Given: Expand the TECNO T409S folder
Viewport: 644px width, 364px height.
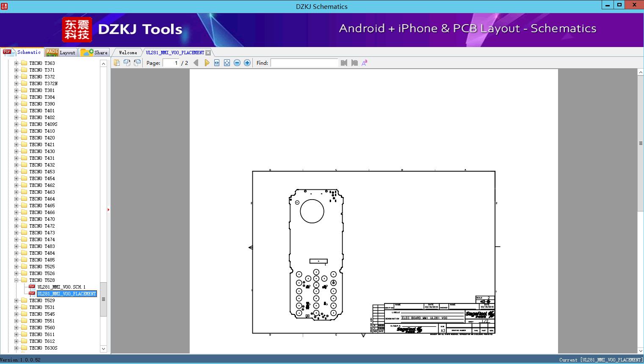Looking at the screenshot, I should coord(16,124).
